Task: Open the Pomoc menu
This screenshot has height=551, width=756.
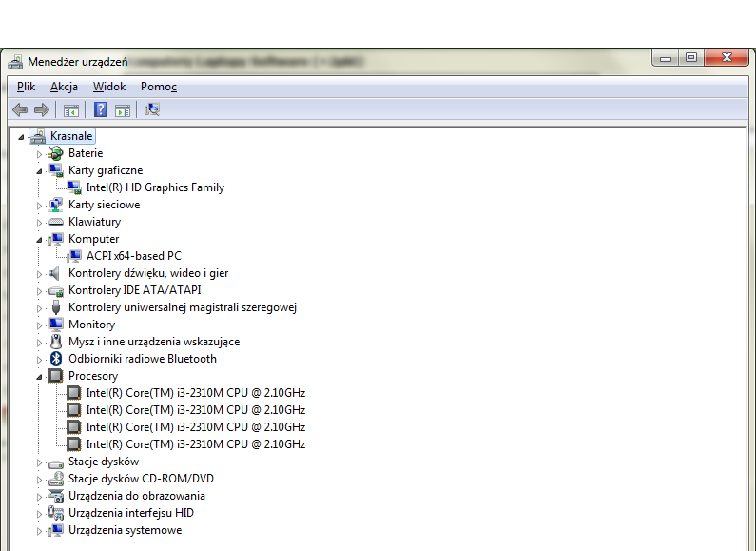Action: (x=159, y=87)
